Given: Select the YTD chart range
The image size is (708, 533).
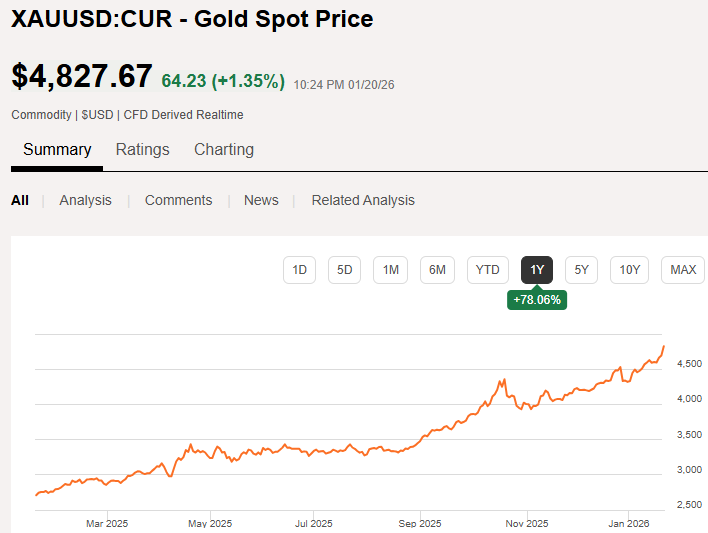Looking at the screenshot, I should click(x=488, y=270).
